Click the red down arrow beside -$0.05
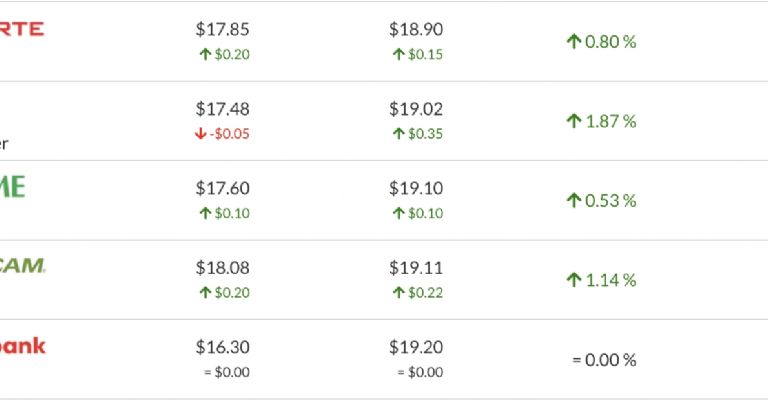This screenshot has height=400, width=768. [x=203, y=134]
